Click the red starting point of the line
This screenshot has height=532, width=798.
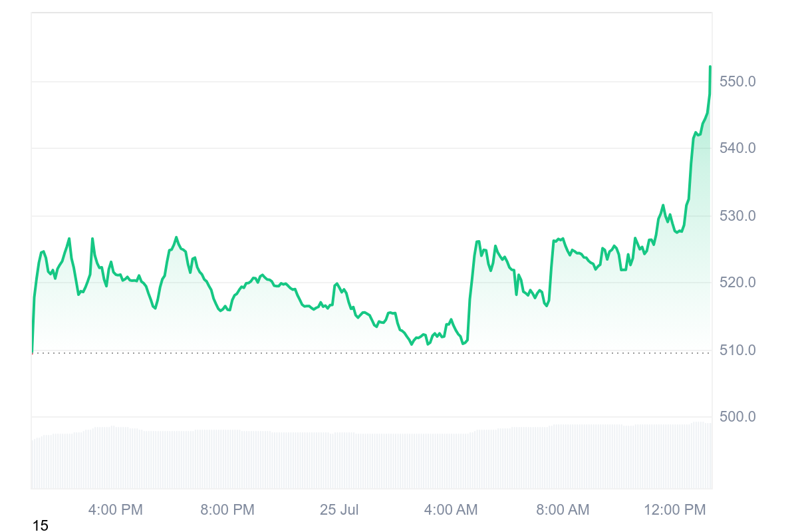click(x=32, y=352)
